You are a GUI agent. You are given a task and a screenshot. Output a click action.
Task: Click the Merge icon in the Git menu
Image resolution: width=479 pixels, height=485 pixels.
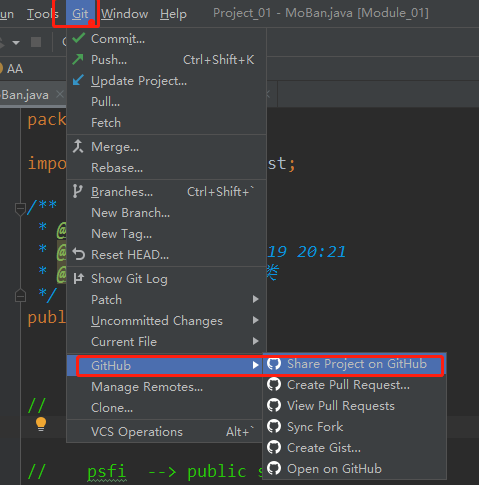(x=78, y=146)
